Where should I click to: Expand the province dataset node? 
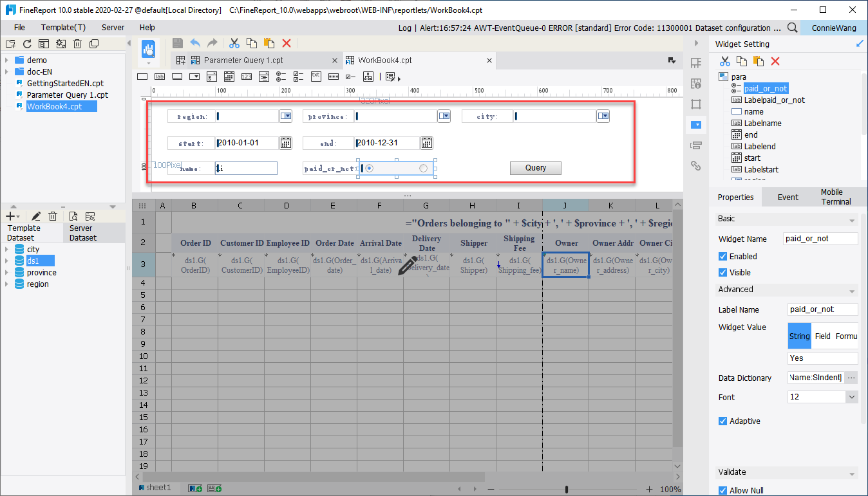pyautogui.click(x=6, y=272)
